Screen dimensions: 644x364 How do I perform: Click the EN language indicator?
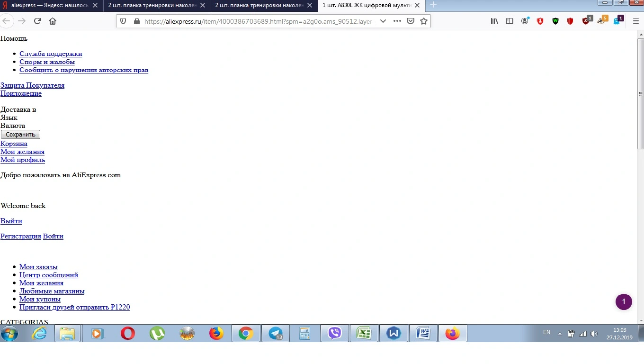pos(546,333)
